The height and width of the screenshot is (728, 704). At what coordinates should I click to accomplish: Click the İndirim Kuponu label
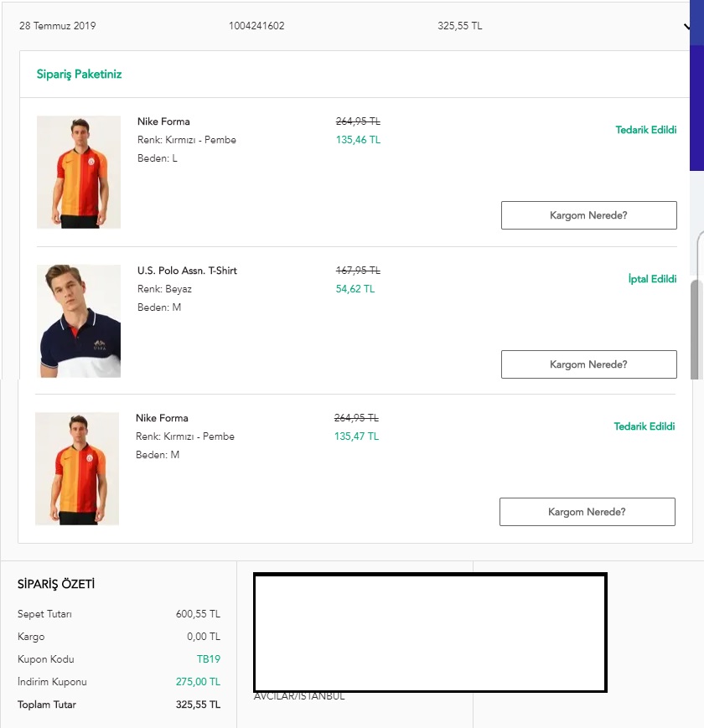click(53, 682)
